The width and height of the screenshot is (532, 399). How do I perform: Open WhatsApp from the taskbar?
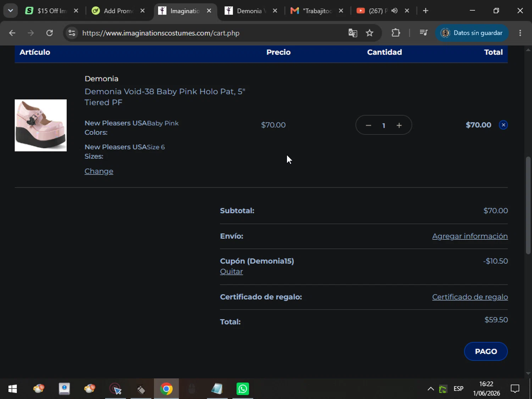click(243, 389)
